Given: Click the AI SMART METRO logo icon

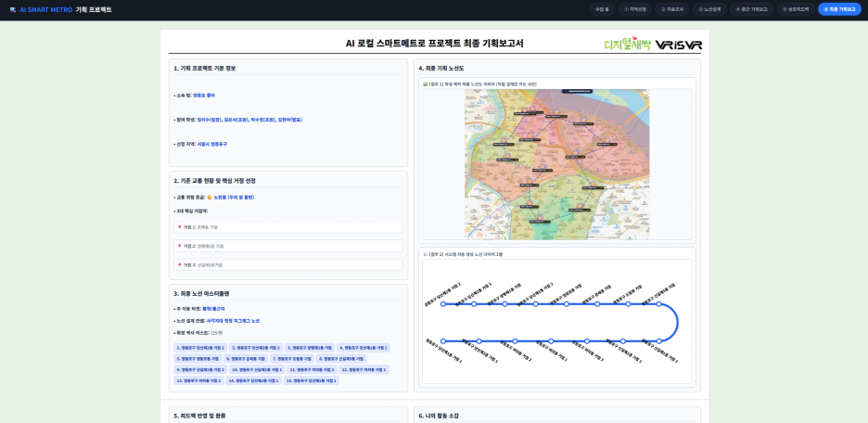Looking at the screenshot, I should (x=13, y=9).
